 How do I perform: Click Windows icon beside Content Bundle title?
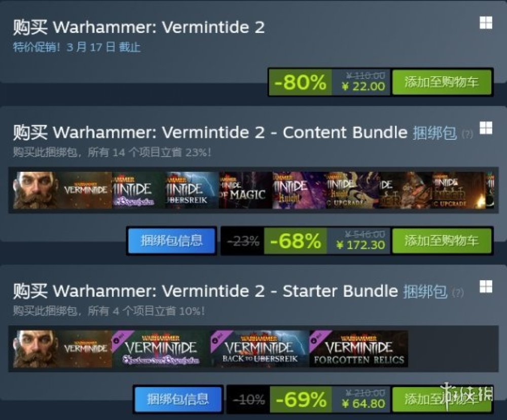tap(486, 128)
